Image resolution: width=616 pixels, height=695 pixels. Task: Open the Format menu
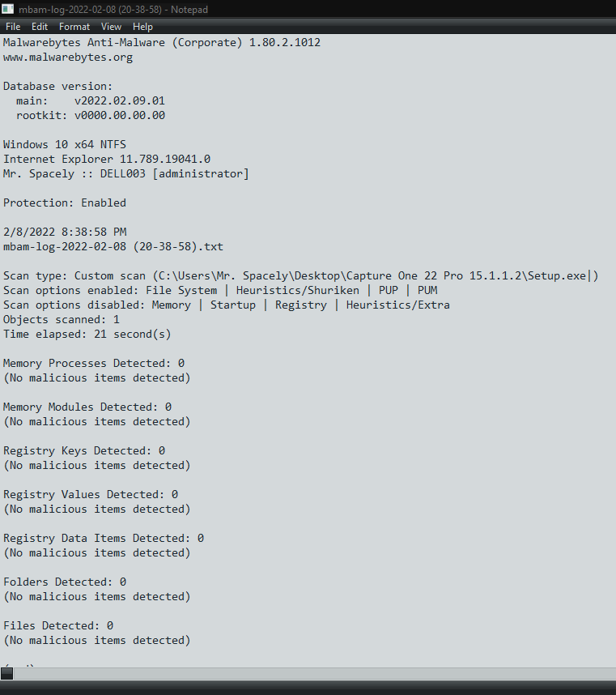pyautogui.click(x=74, y=27)
